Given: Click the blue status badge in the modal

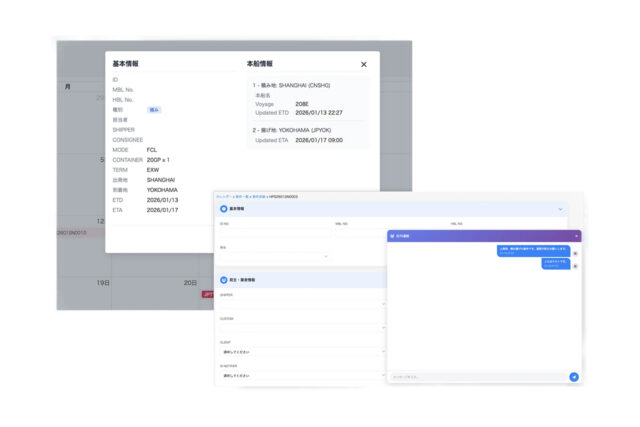Looking at the screenshot, I should pos(154,110).
